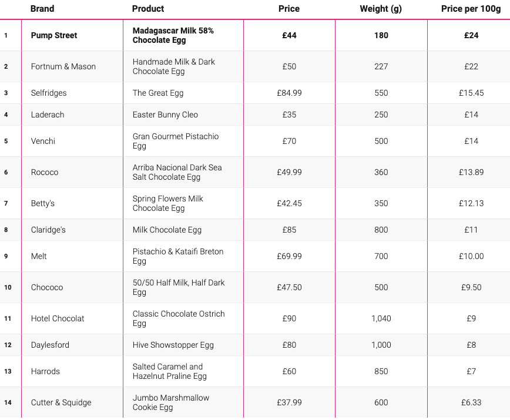Select the Chococo brand cell
The width and height of the screenshot is (510, 420).
(72, 287)
